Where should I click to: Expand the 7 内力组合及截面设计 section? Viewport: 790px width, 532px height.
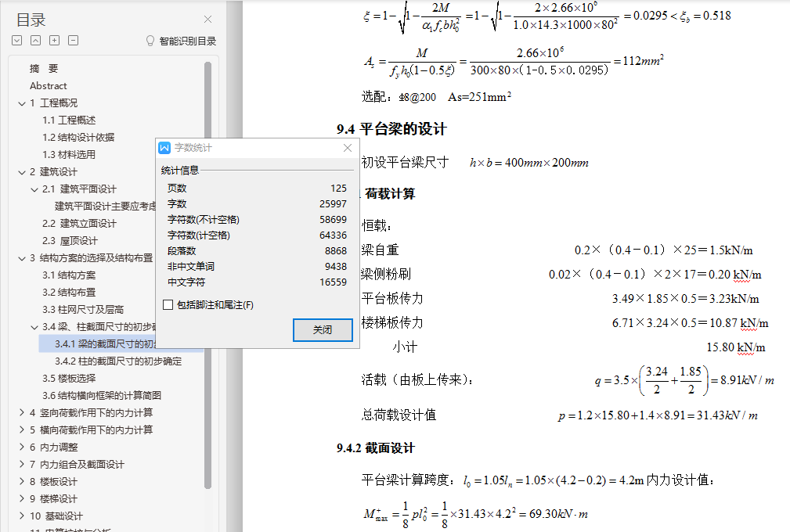22,464
